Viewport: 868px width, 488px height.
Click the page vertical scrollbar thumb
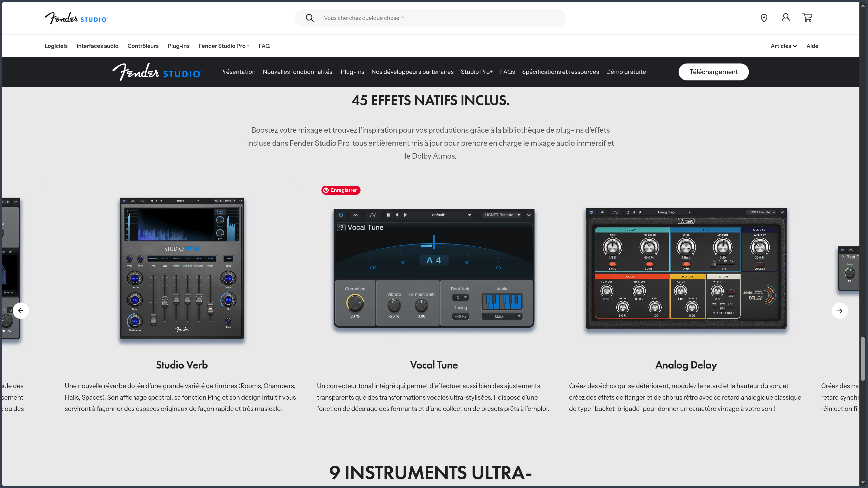(863, 359)
